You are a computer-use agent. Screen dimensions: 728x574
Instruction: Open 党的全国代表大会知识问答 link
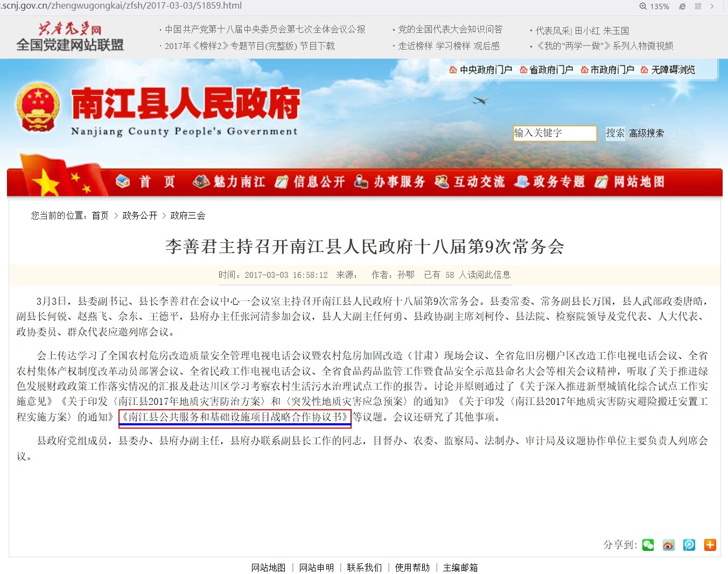click(x=450, y=30)
